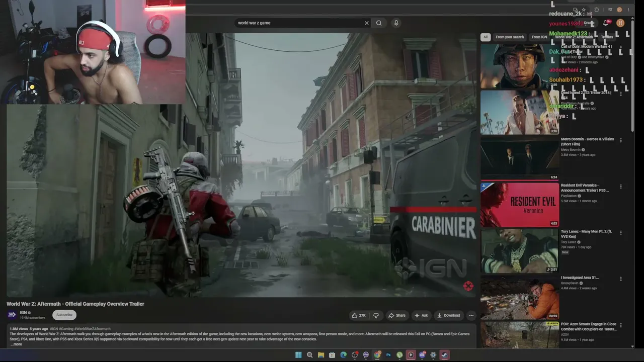644x362 pixels.
Task: Open options menu for Area 51 video
Action: click(621, 279)
